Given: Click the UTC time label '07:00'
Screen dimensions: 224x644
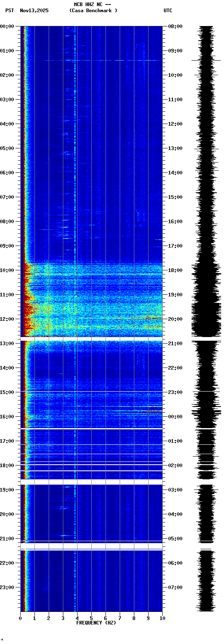Looking at the screenshot, I should point(175,587).
